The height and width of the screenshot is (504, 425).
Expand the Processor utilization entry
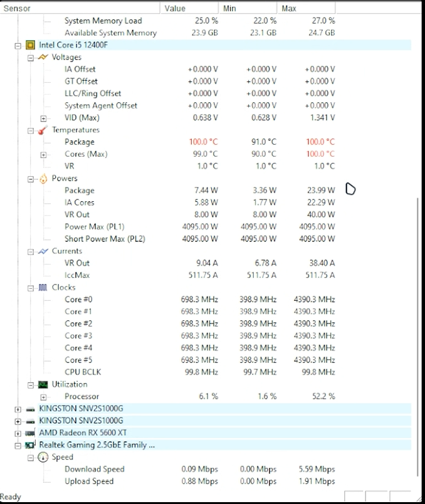(x=43, y=397)
